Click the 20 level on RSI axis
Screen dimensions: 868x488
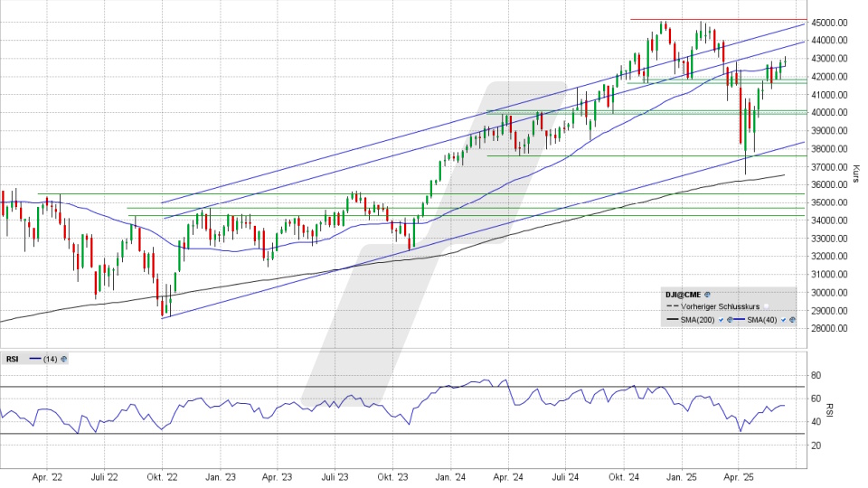tap(816, 446)
